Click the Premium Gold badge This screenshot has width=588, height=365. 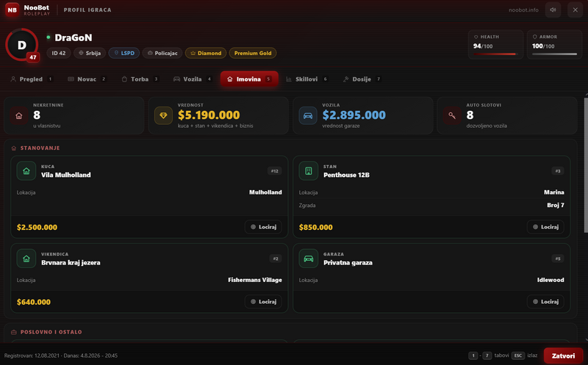point(253,53)
